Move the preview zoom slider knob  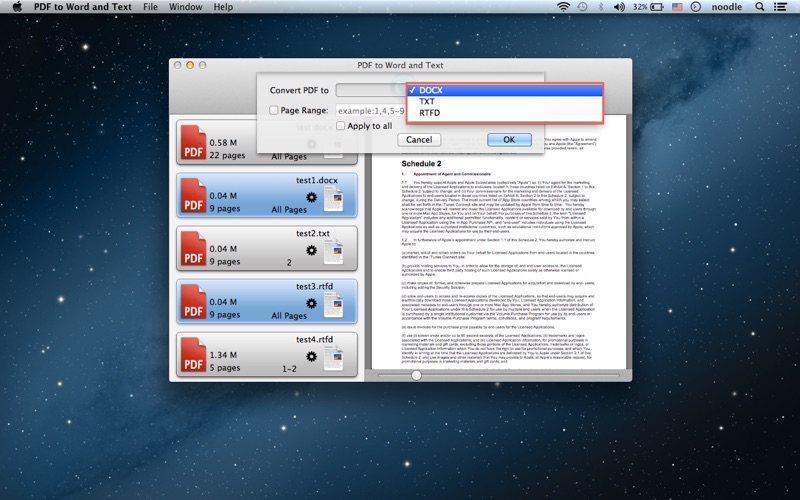[416, 376]
